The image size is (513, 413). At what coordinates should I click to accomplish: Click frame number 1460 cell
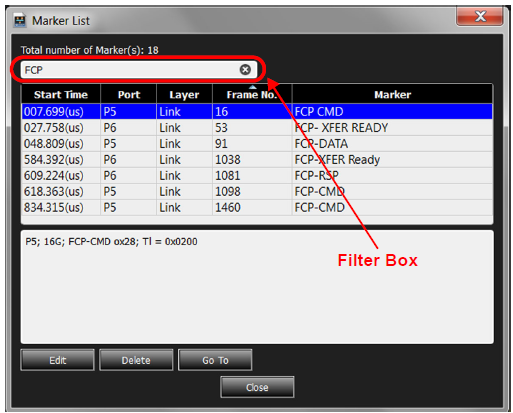click(252, 208)
